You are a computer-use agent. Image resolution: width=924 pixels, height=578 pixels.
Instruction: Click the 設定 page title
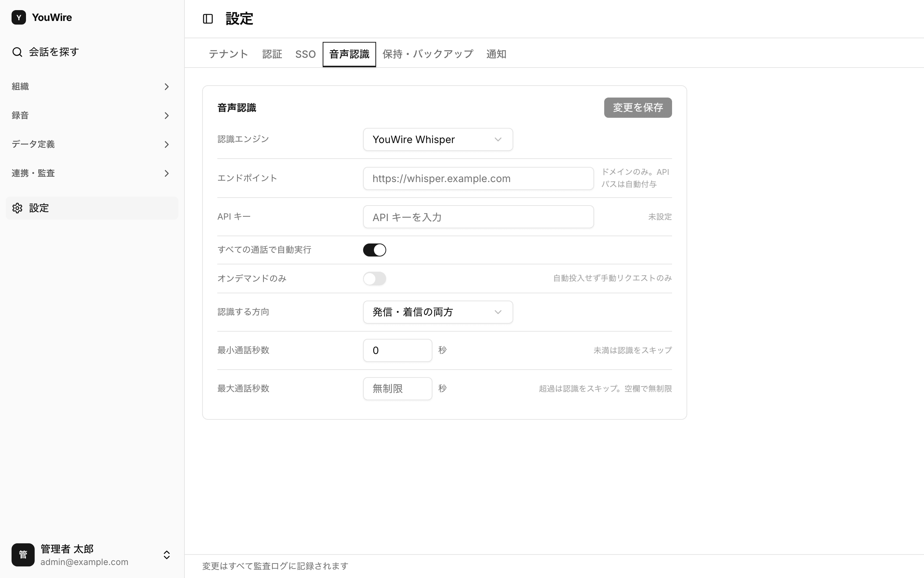tap(239, 19)
